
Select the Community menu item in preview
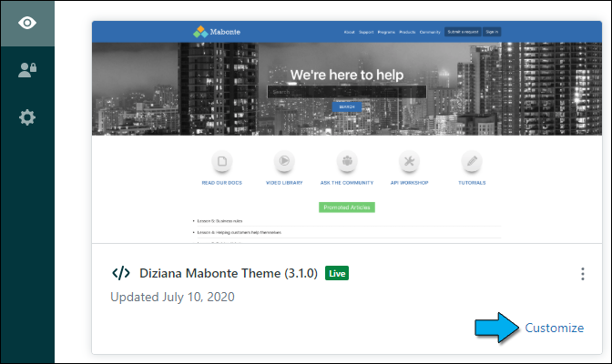[x=431, y=32]
